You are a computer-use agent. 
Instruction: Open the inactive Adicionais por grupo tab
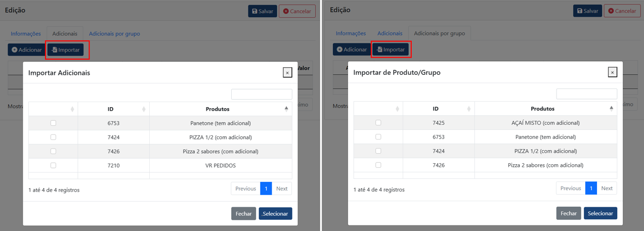pos(114,34)
